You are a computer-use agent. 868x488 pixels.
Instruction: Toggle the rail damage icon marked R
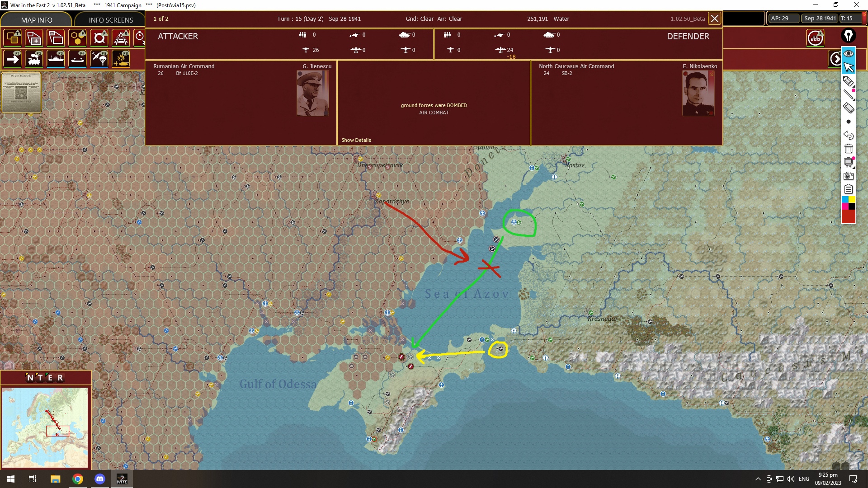click(x=121, y=38)
